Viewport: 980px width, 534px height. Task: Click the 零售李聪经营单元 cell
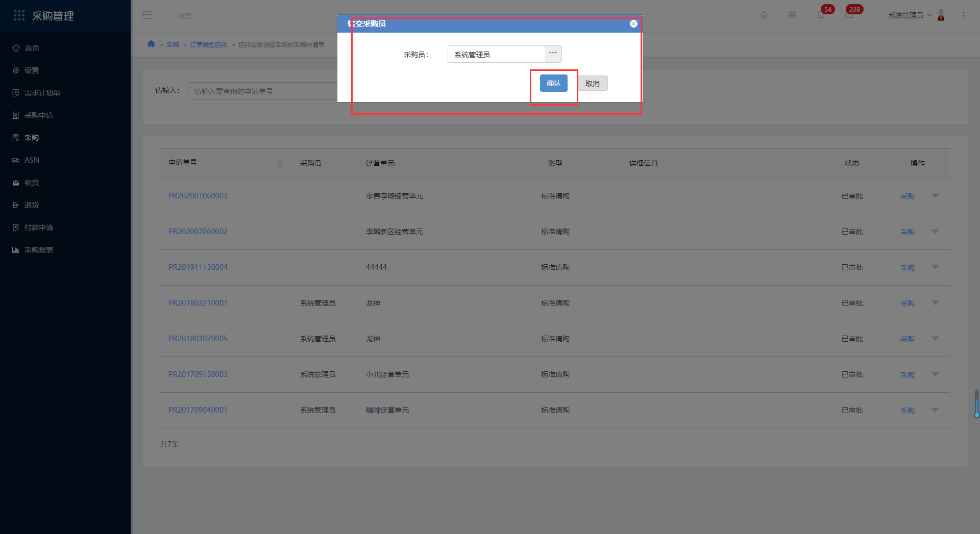click(x=395, y=196)
